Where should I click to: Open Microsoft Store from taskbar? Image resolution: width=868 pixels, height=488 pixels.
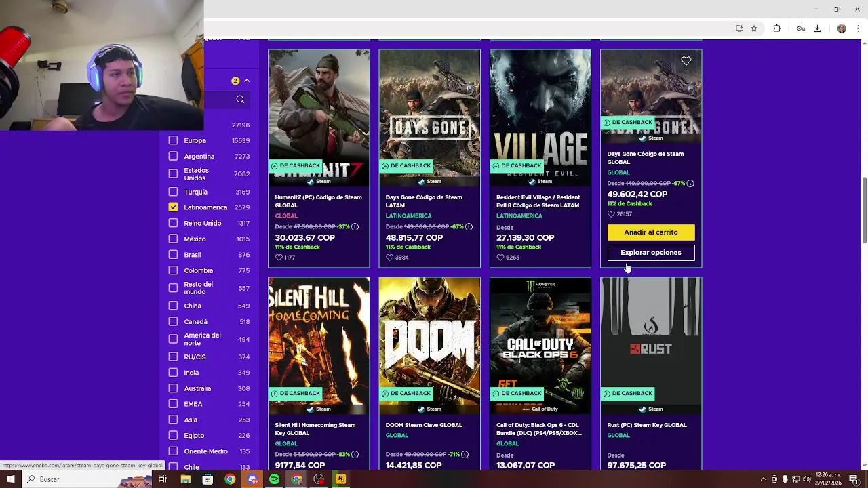(208, 479)
